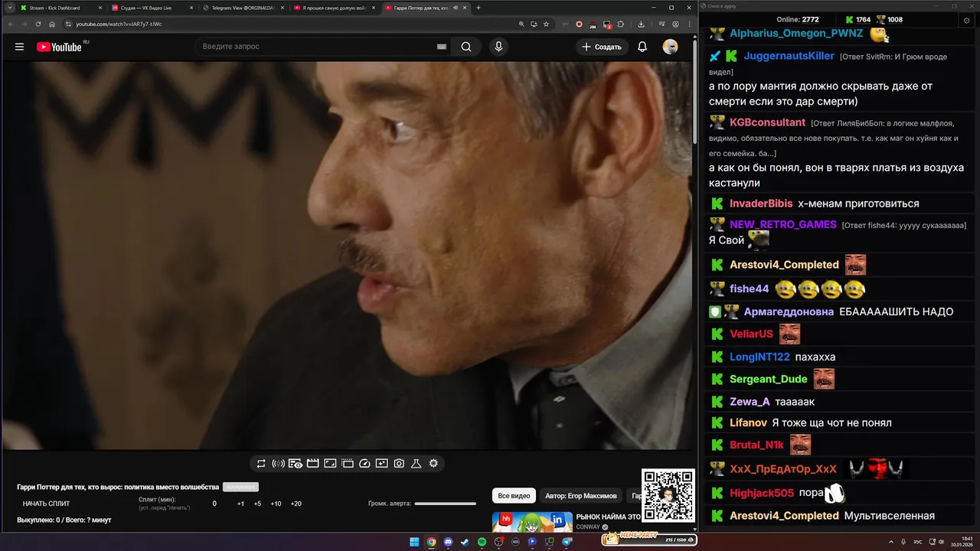Select the Все видео filter chip
Viewport: 980px width, 551px height.
(514, 496)
